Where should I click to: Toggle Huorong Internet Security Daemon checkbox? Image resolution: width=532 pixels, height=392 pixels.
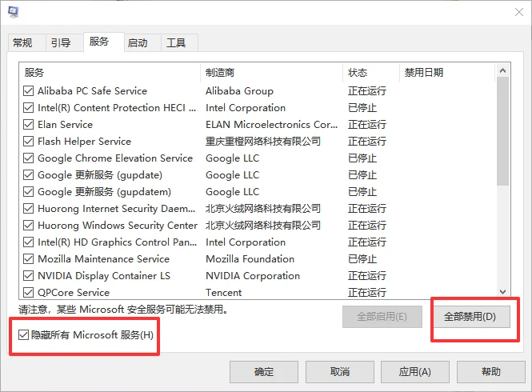click(29, 208)
